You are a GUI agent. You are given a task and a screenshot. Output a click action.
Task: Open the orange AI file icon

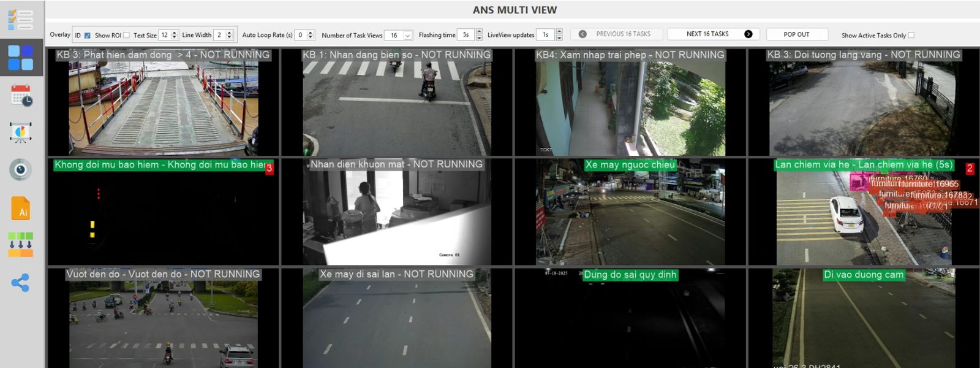click(21, 208)
